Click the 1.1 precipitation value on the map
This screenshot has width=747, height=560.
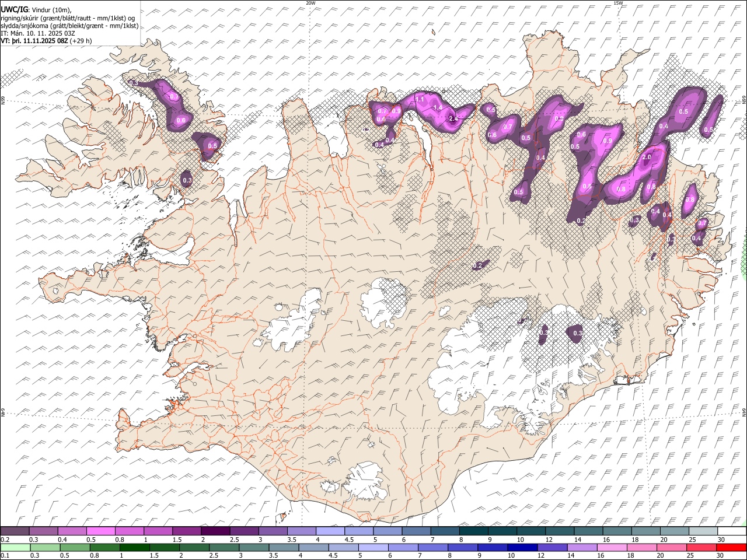coord(420,100)
